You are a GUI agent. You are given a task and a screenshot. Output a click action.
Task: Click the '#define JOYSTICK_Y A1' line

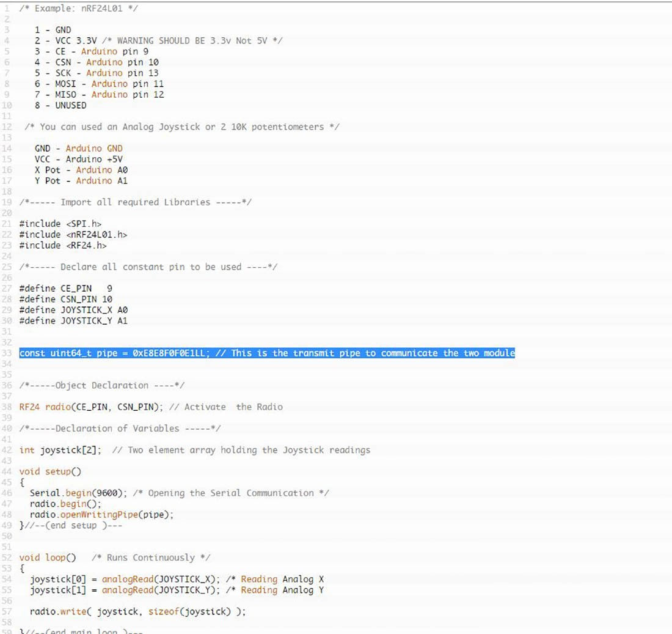(x=73, y=321)
